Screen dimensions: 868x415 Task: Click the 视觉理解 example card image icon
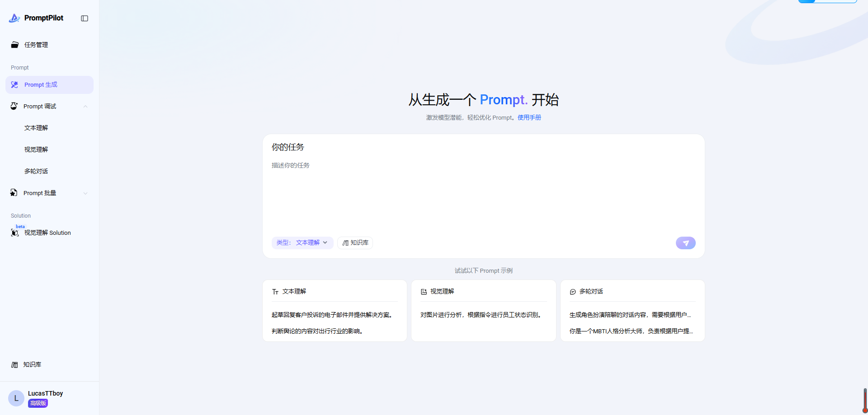click(x=424, y=292)
